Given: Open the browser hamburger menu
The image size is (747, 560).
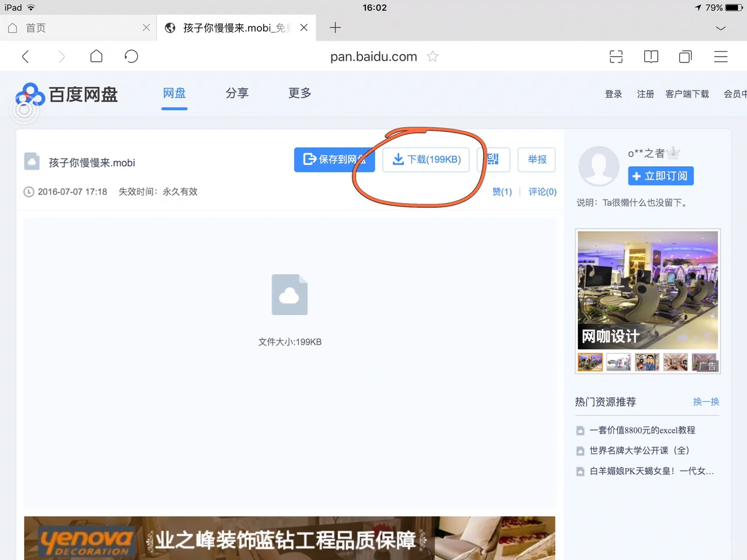Looking at the screenshot, I should tap(721, 57).
